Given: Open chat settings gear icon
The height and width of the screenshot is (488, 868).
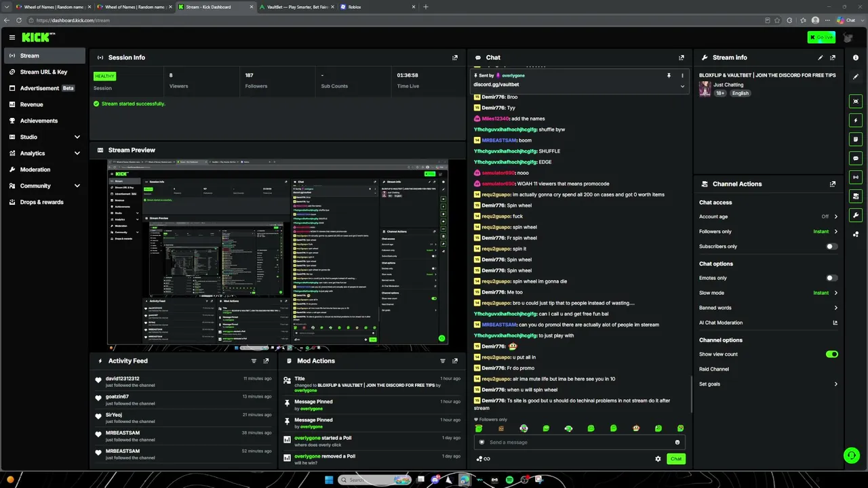Looking at the screenshot, I should click(x=658, y=459).
